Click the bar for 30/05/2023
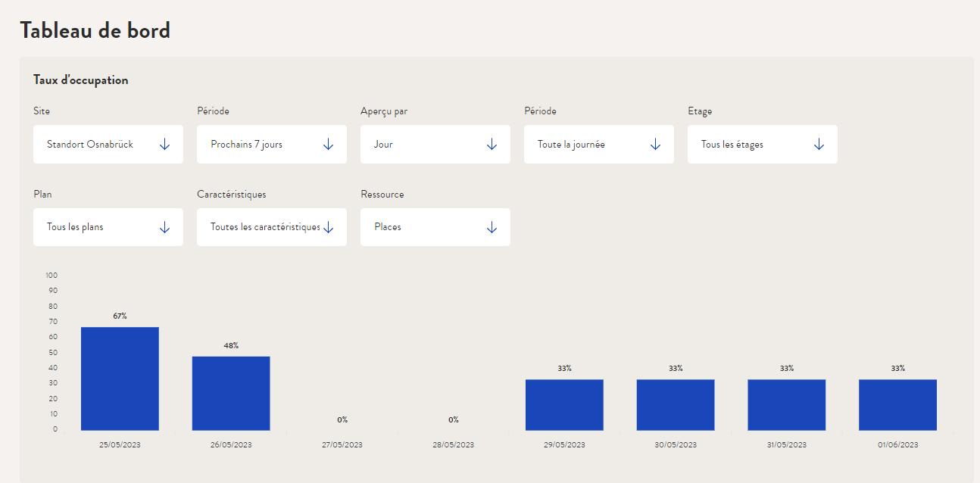 click(x=676, y=404)
